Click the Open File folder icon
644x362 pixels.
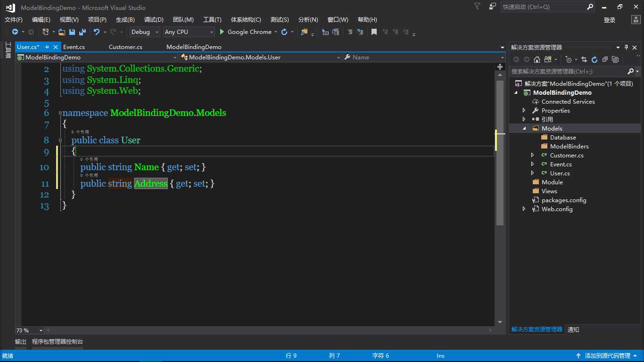coord(62,32)
